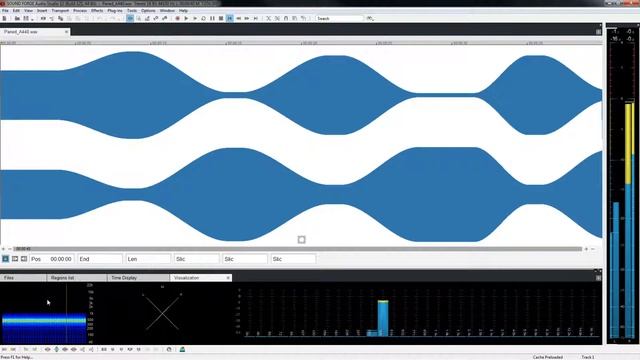Screen dimensions: 640x360
Task: Click the Save icon in the toolbar
Action: click(26, 18)
